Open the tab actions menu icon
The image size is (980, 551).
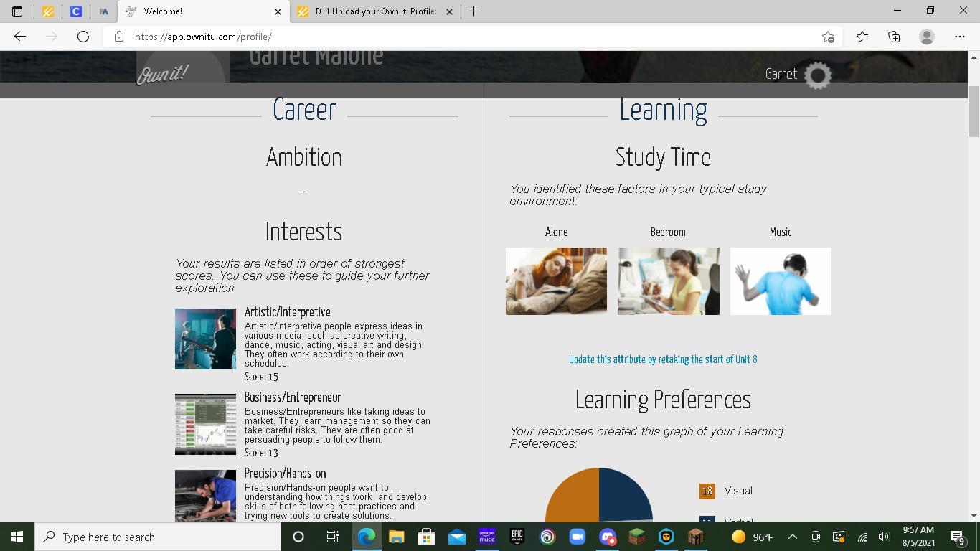17,11
